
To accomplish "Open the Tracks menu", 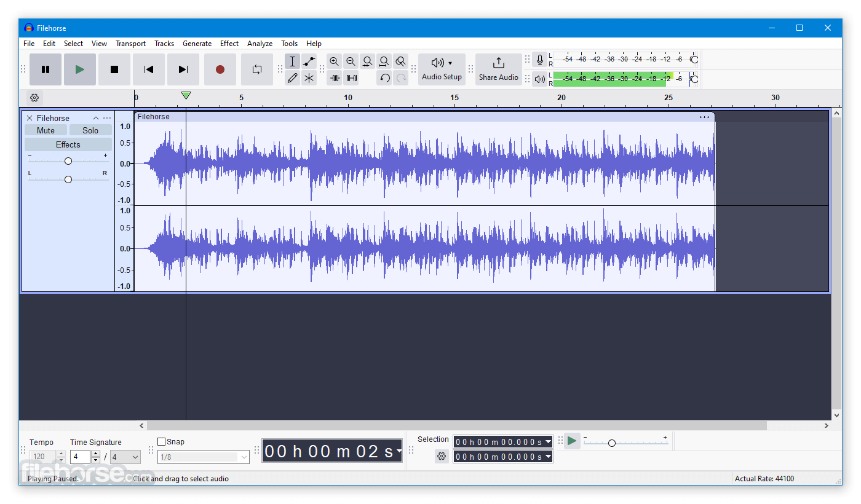I will point(164,44).
